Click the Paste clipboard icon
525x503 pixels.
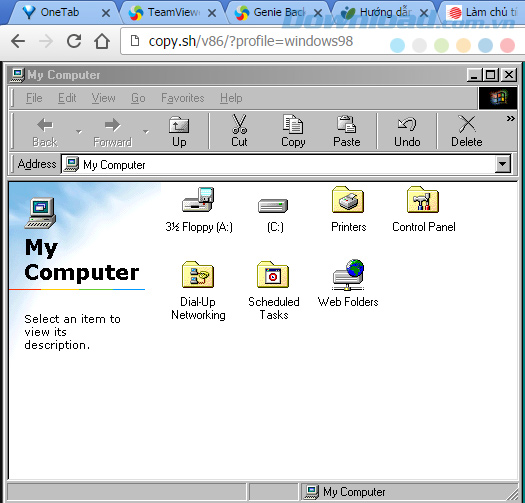(x=347, y=124)
